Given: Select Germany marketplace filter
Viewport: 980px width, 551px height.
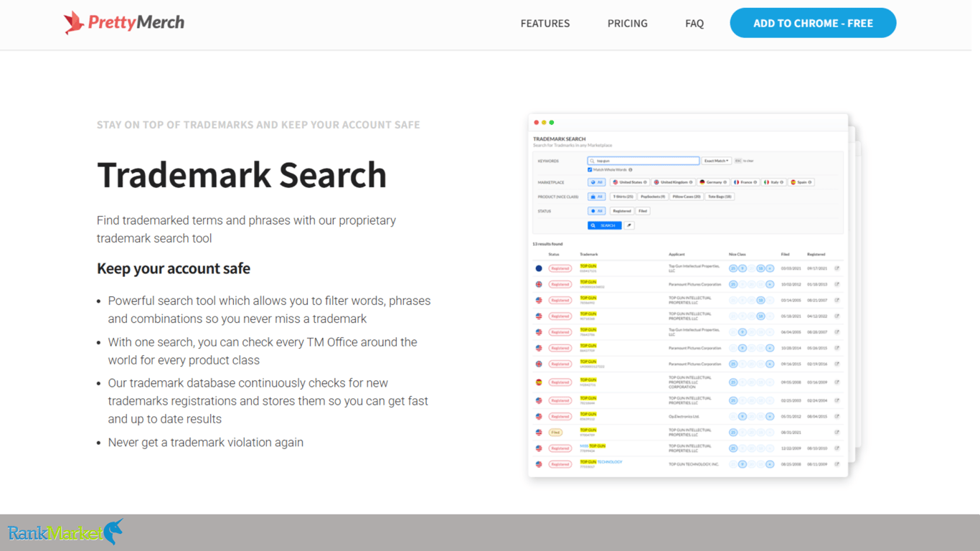Looking at the screenshot, I should 714,182.
